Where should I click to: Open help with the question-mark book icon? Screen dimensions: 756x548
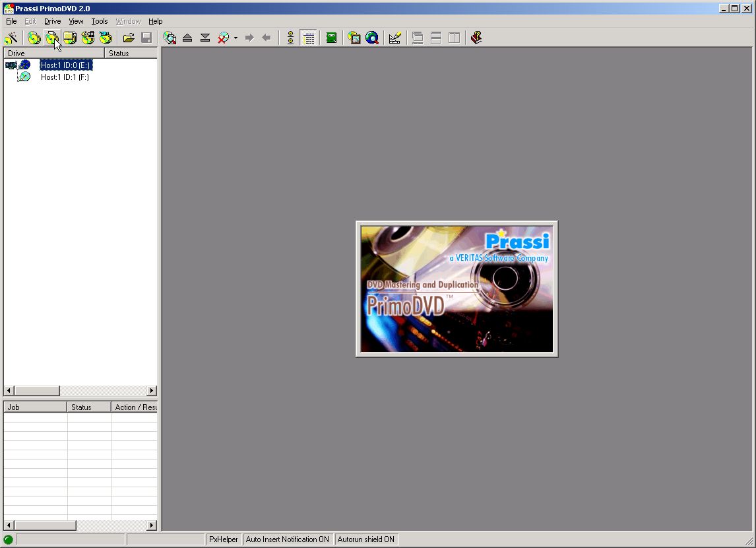point(476,38)
